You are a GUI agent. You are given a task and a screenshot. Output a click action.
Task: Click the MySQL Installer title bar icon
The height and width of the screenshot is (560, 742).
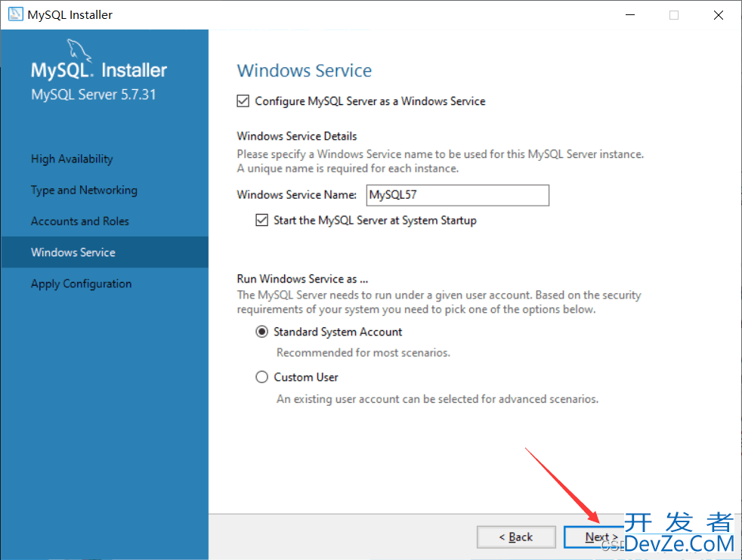16,14
